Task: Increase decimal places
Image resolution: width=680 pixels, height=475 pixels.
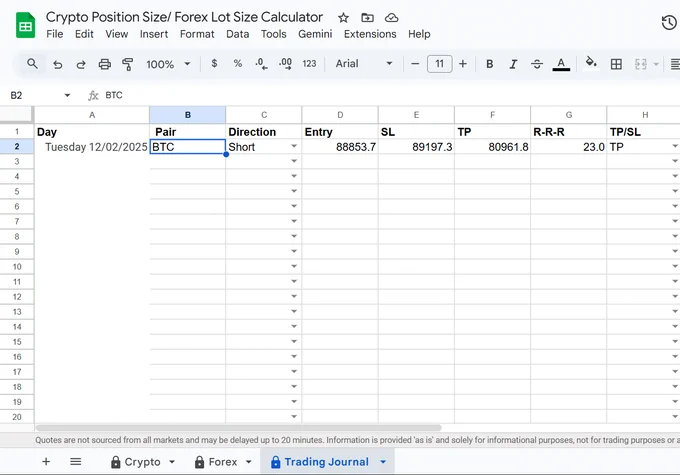Action: [x=285, y=64]
